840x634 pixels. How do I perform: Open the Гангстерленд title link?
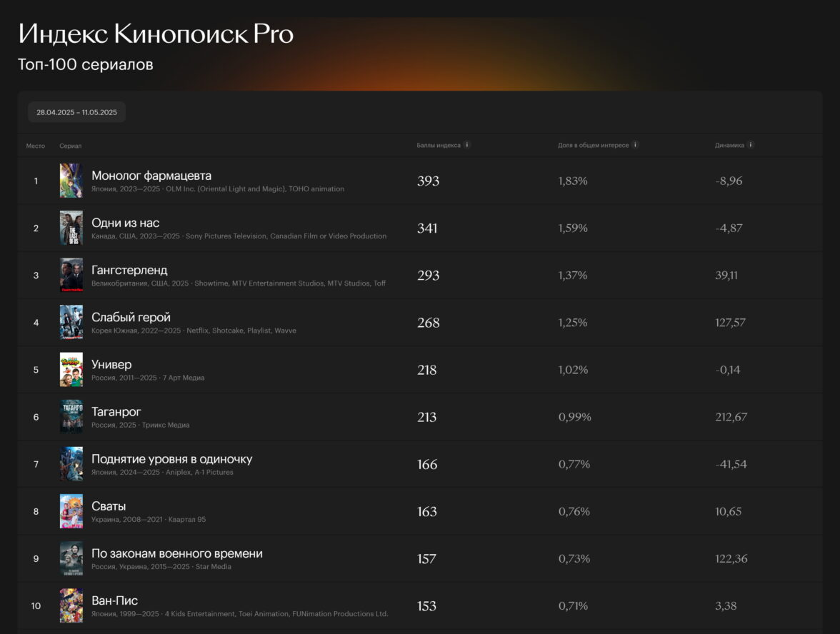tap(129, 270)
